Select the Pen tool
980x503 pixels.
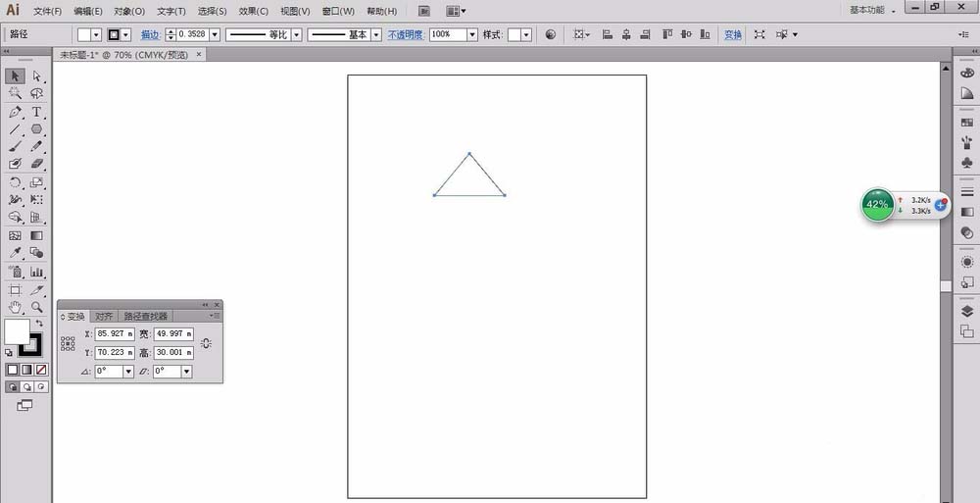[x=15, y=112]
